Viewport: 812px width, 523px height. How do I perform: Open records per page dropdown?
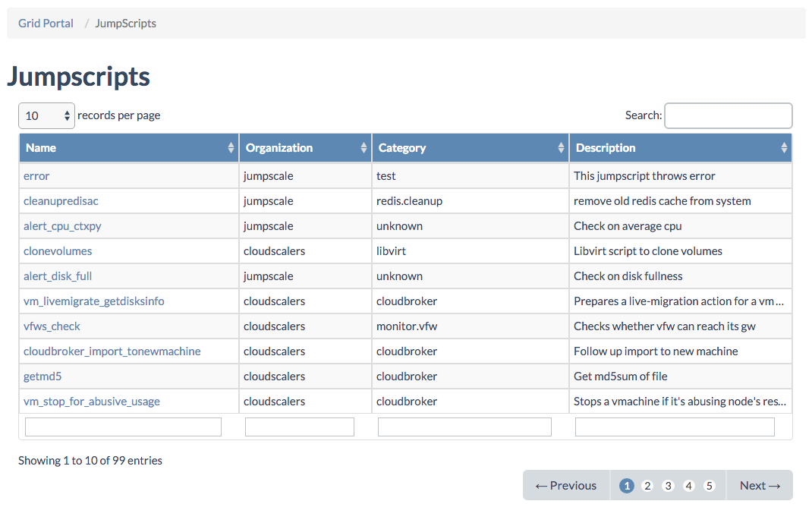[x=46, y=115]
